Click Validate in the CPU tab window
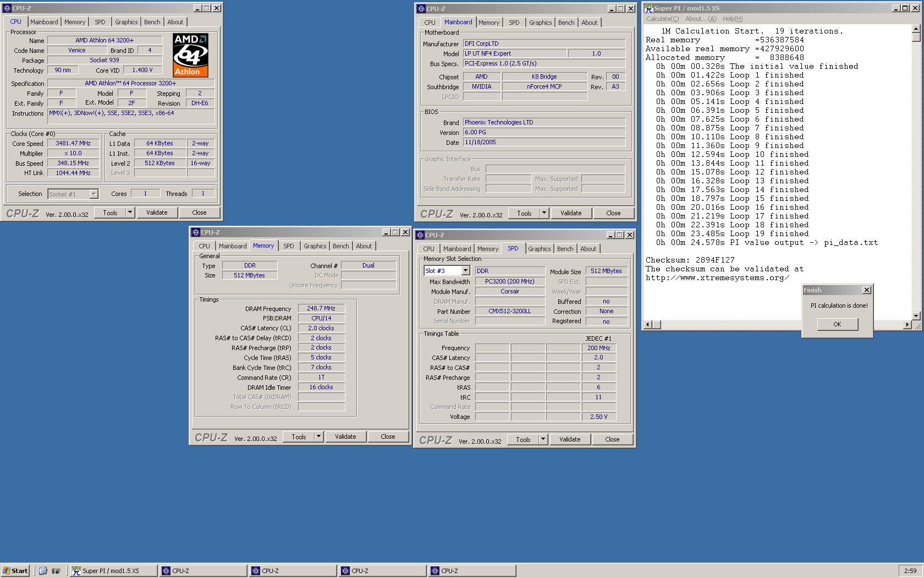This screenshot has height=578, width=924. (x=157, y=212)
